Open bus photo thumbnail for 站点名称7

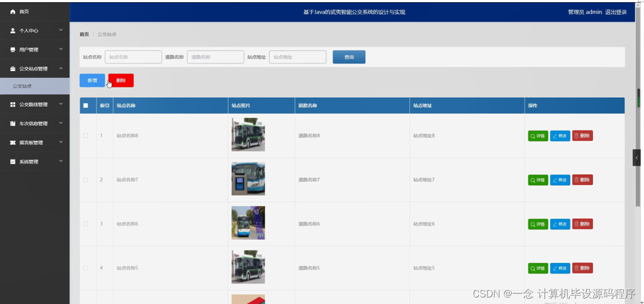tap(248, 179)
